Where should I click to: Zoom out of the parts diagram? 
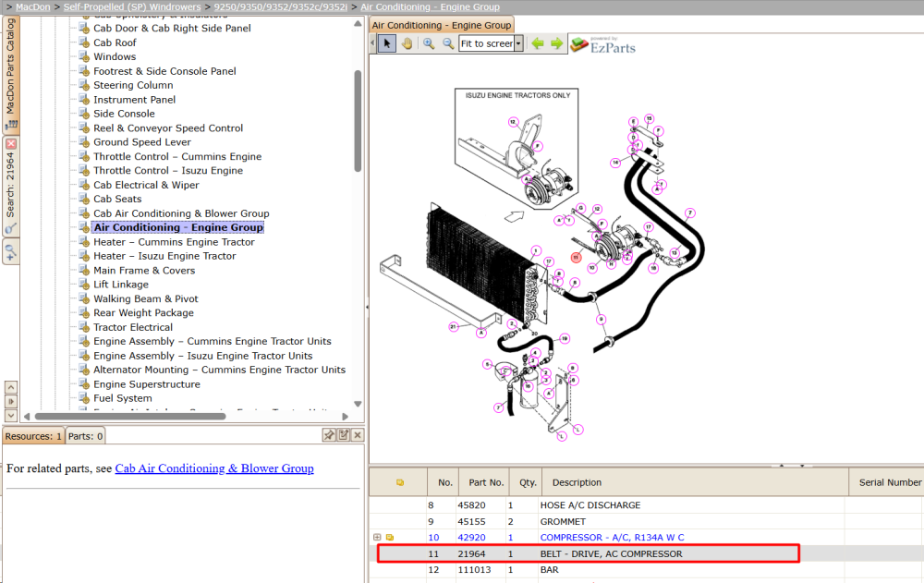pos(448,43)
